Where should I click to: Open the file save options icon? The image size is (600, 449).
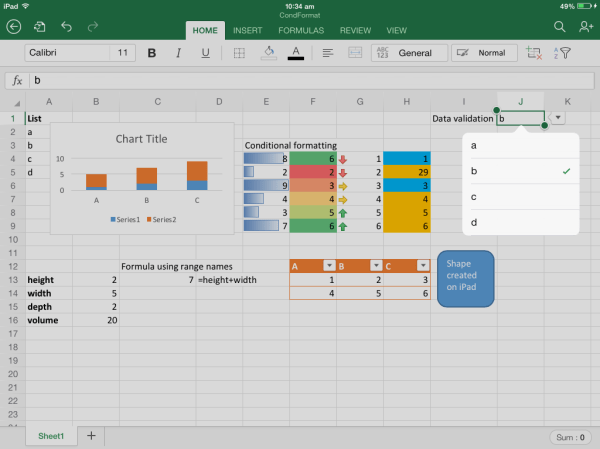click(39, 27)
